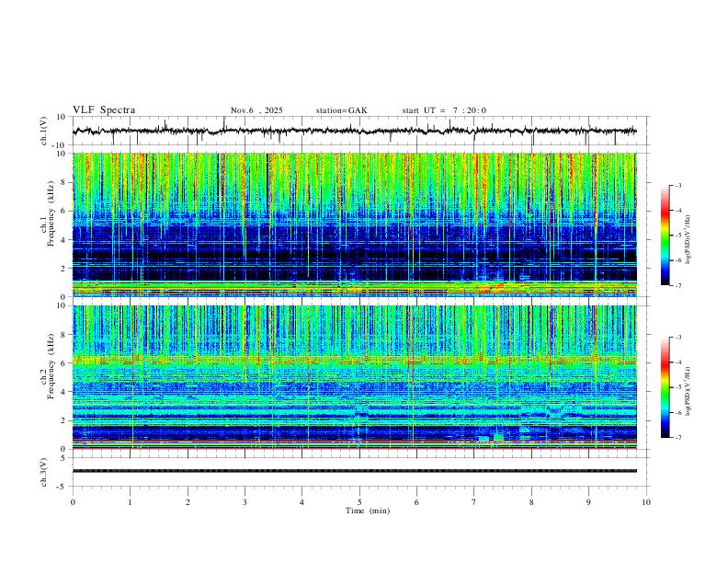
Task: Select the date text "Nov.6 , 2025"
Action: coord(256,110)
